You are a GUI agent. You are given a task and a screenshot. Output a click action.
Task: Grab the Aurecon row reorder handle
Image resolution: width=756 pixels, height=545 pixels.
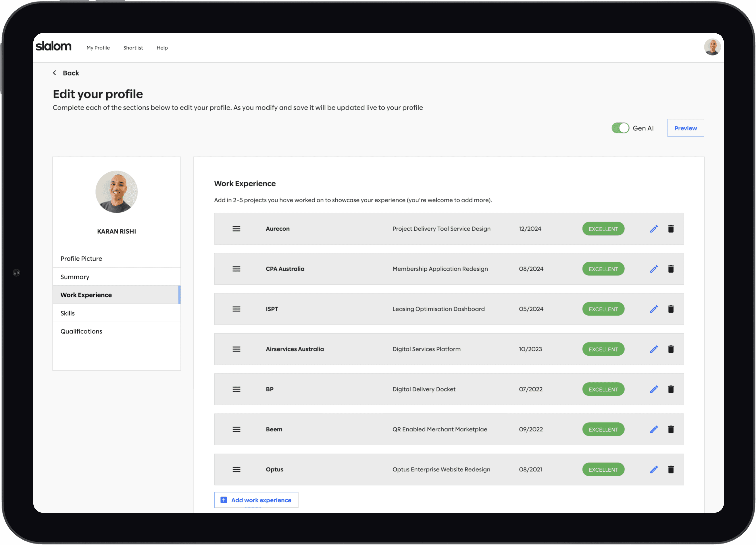tap(236, 229)
